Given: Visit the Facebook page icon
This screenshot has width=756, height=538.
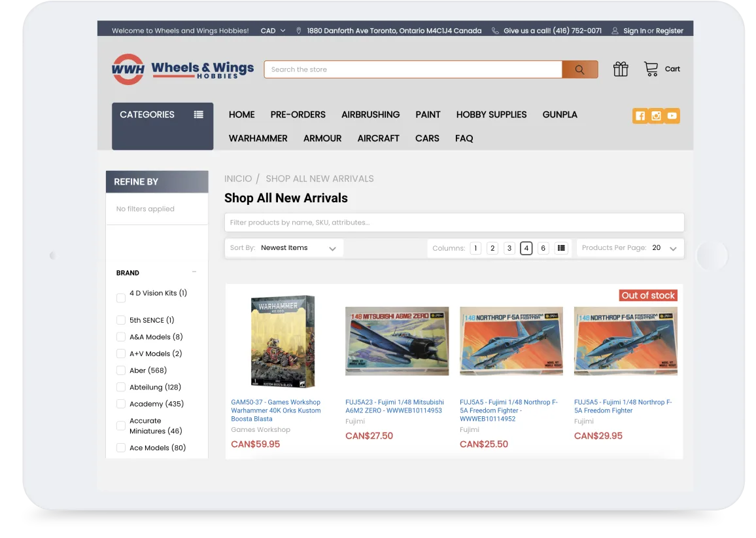Looking at the screenshot, I should click(x=640, y=116).
